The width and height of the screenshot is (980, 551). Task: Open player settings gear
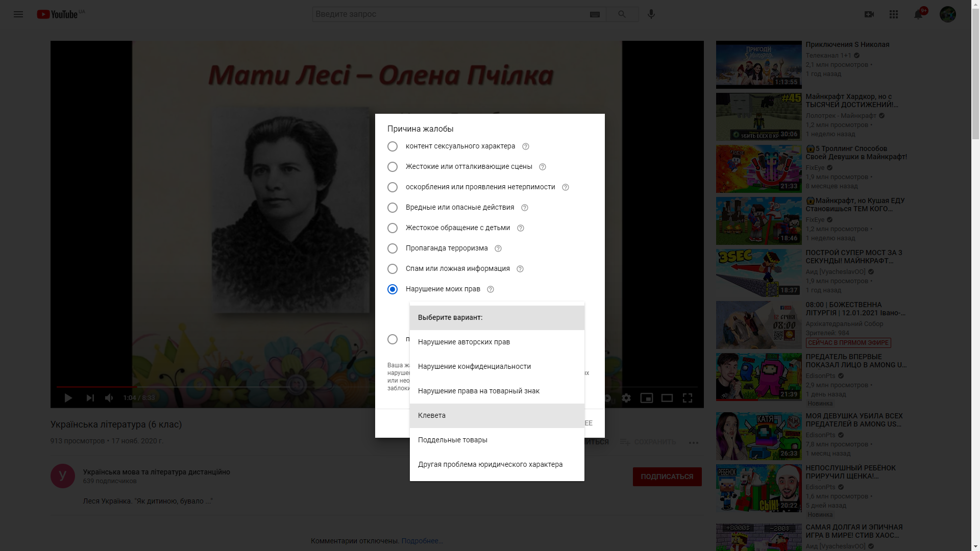pos(626,398)
